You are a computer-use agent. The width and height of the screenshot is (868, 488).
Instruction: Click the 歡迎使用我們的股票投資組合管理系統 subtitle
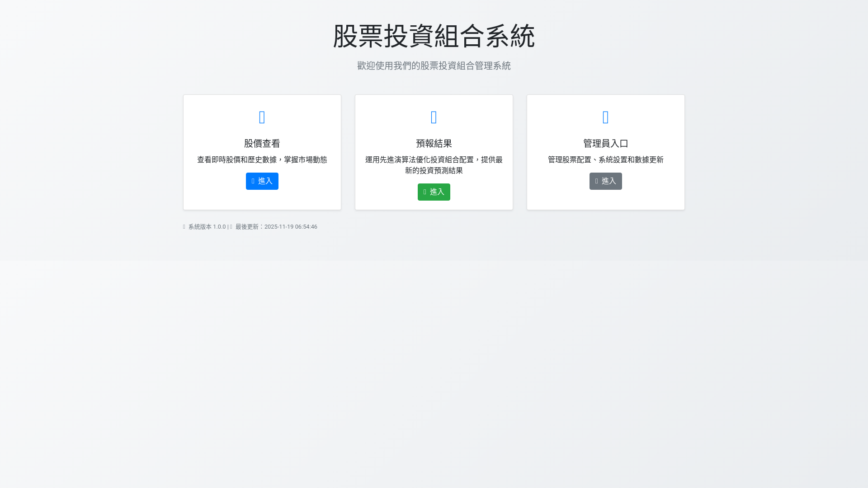tap(434, 66)
